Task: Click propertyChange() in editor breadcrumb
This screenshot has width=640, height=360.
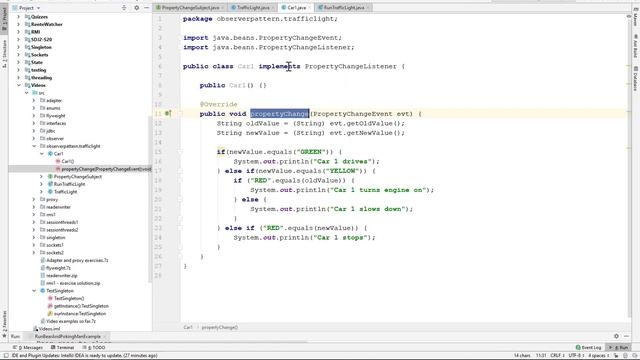Action: pos(220,327)
